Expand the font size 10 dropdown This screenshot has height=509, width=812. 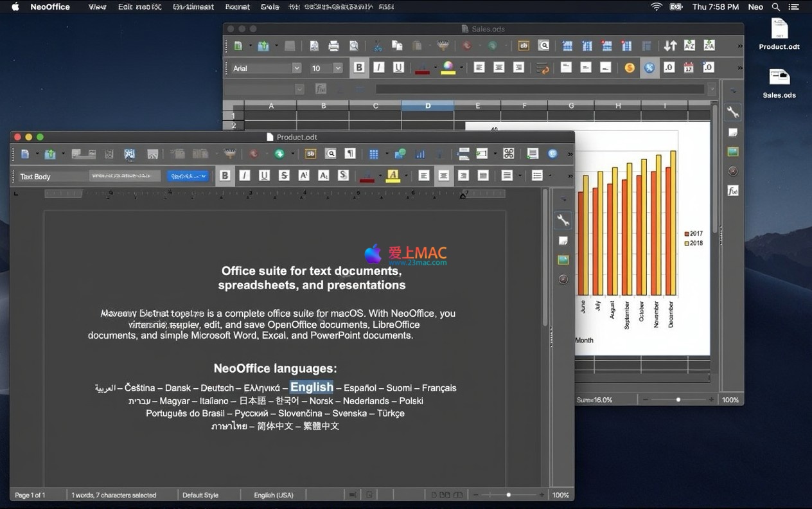coord(338,68)
